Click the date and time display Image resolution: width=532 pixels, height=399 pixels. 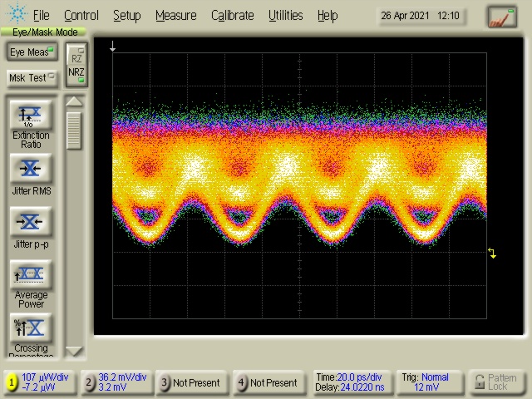pos(421,16)
